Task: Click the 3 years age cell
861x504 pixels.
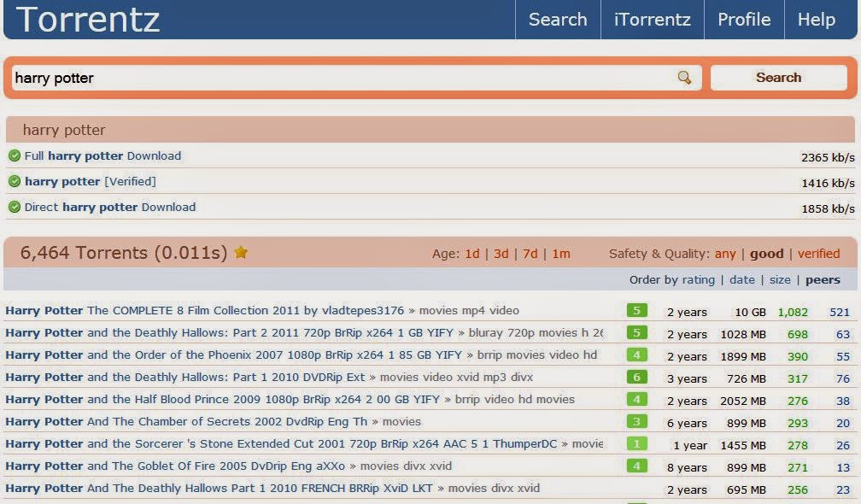Action: (x=687, y=378)
